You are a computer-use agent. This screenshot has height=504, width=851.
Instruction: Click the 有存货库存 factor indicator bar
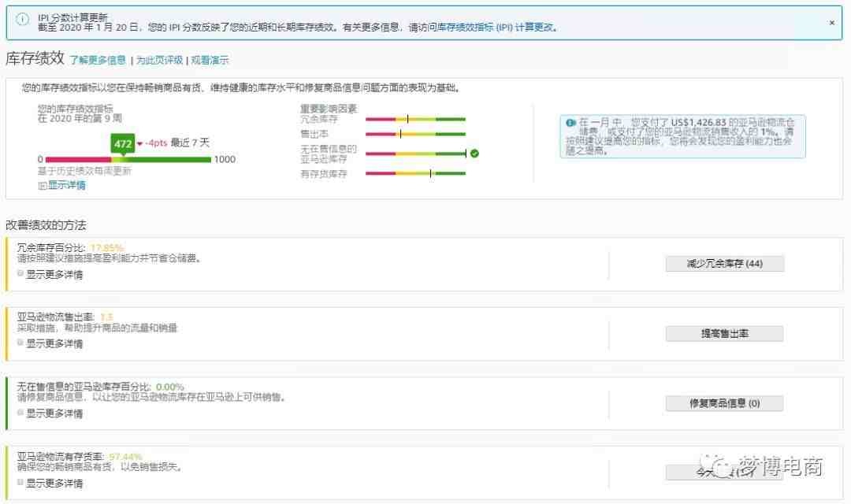coord(416,173)
